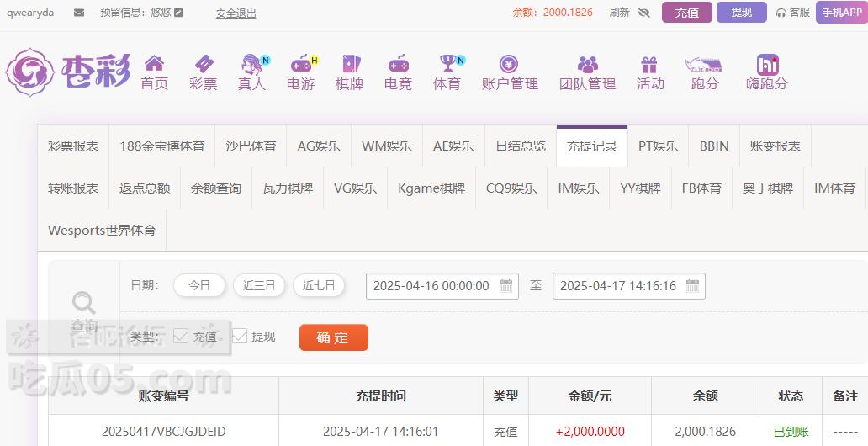The height and width of the screenshot is (446, 868).
Task: Open the Kgame棋牌 tab
Action: coord(431,188)
